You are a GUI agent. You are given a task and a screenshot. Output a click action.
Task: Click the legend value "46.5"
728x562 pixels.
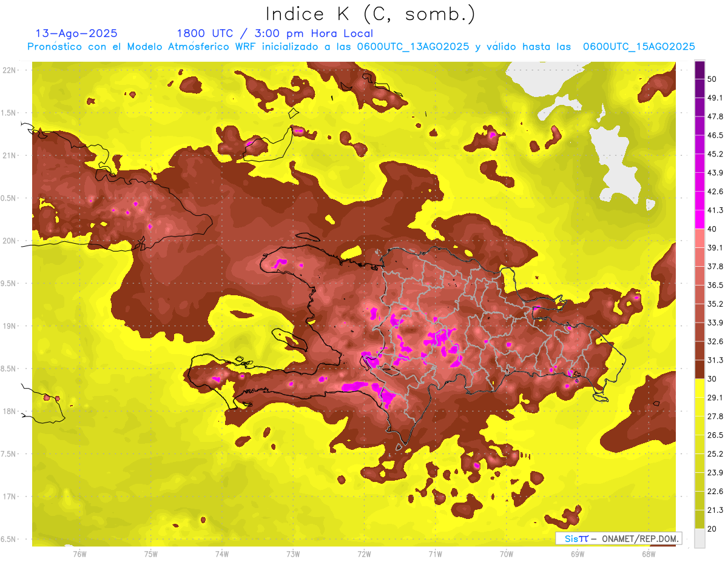[x=715, y=135]
